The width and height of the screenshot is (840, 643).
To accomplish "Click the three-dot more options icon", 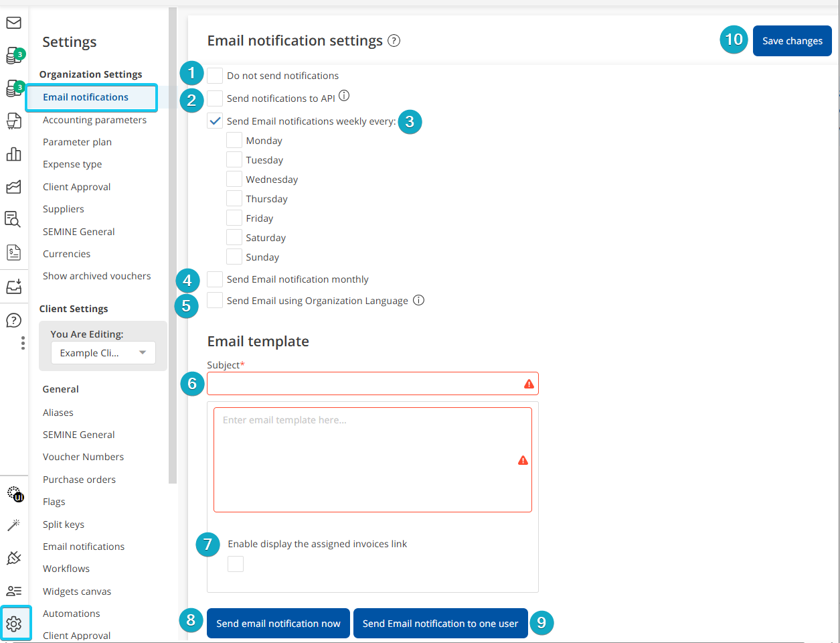I will [x=23, y=343].
